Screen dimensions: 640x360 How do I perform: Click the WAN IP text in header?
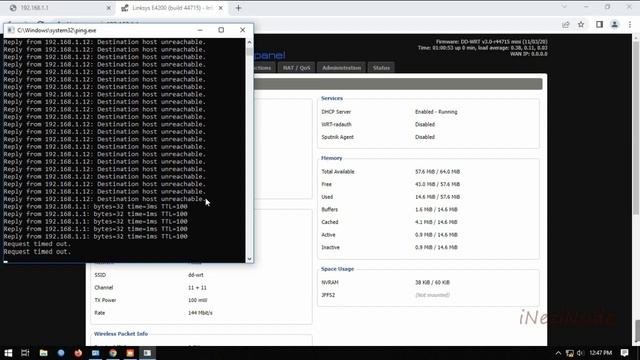pos(529,54)
